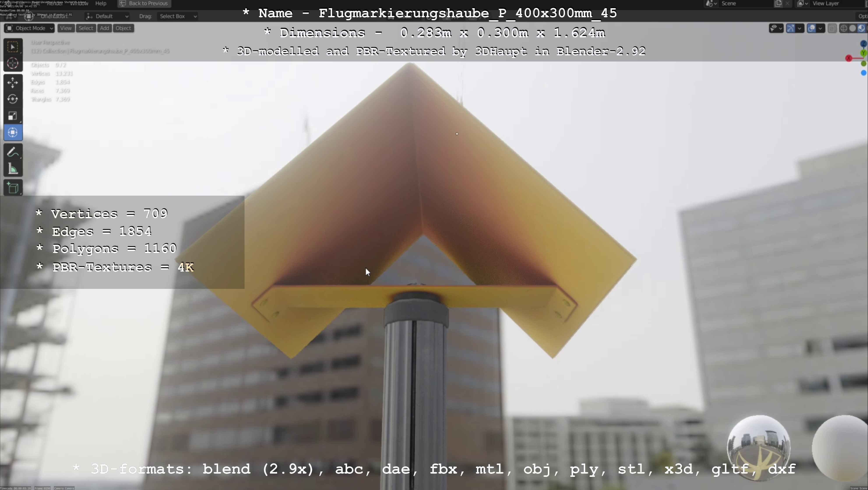
Task: Toggle the viewport gizmos button
Action: [791, 28]
